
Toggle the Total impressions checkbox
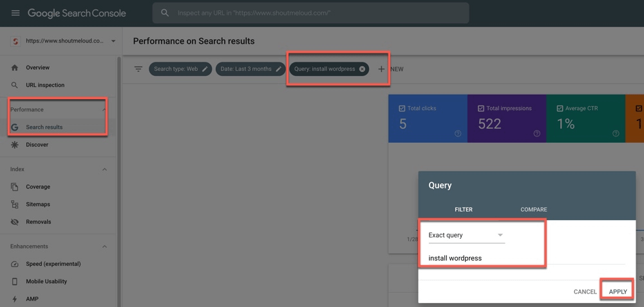[x=481, y=109]
